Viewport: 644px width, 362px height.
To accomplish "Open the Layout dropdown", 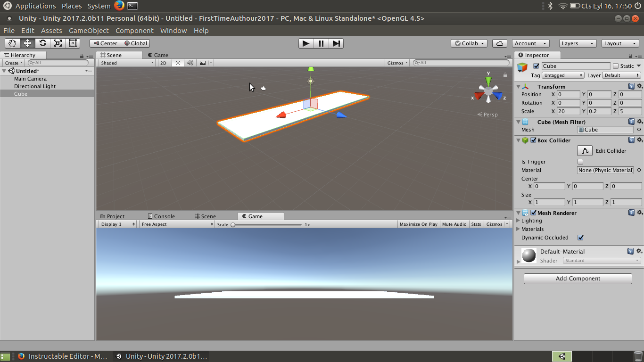I will [x=620, y=43].
